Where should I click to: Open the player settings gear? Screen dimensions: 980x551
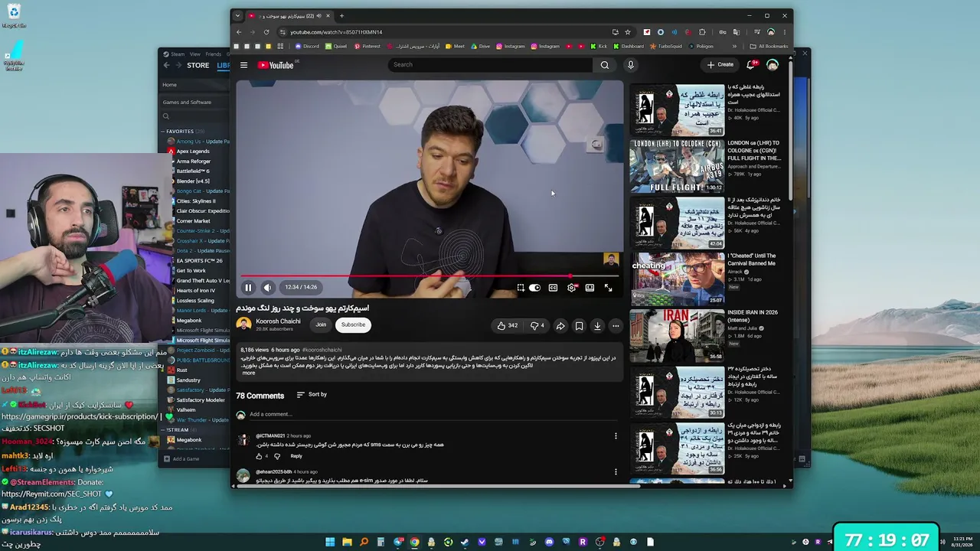(x=571, y=288)
